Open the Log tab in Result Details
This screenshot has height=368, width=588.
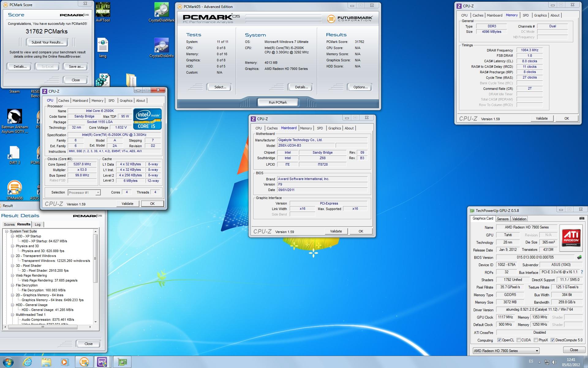38,224
